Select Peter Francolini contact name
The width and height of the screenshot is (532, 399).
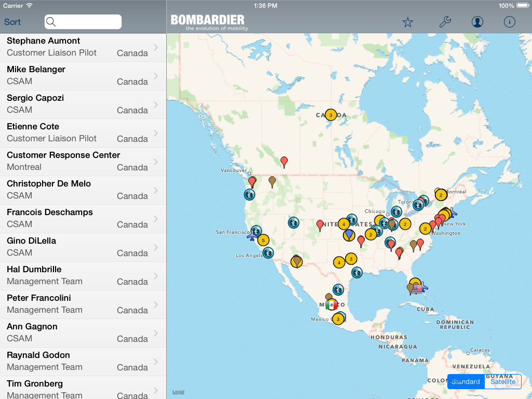pyautogui.click(x=39, y=298)
